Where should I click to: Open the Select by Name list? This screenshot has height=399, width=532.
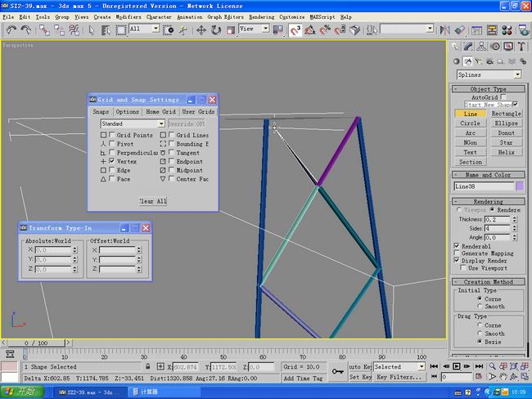[106, 30]
